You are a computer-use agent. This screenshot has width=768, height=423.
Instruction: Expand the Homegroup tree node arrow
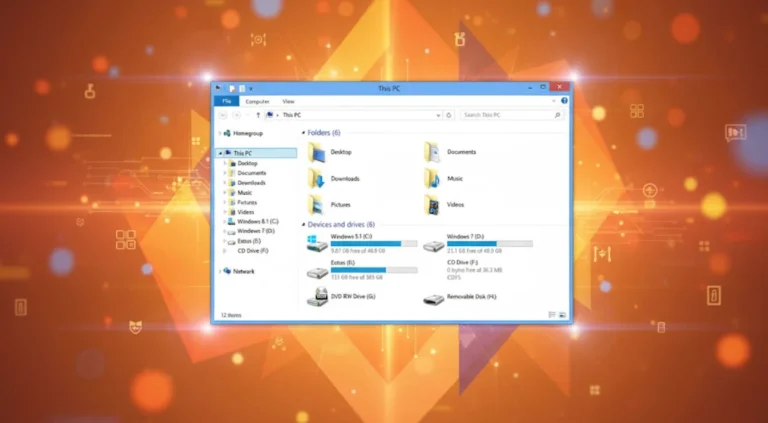(219, 133)
